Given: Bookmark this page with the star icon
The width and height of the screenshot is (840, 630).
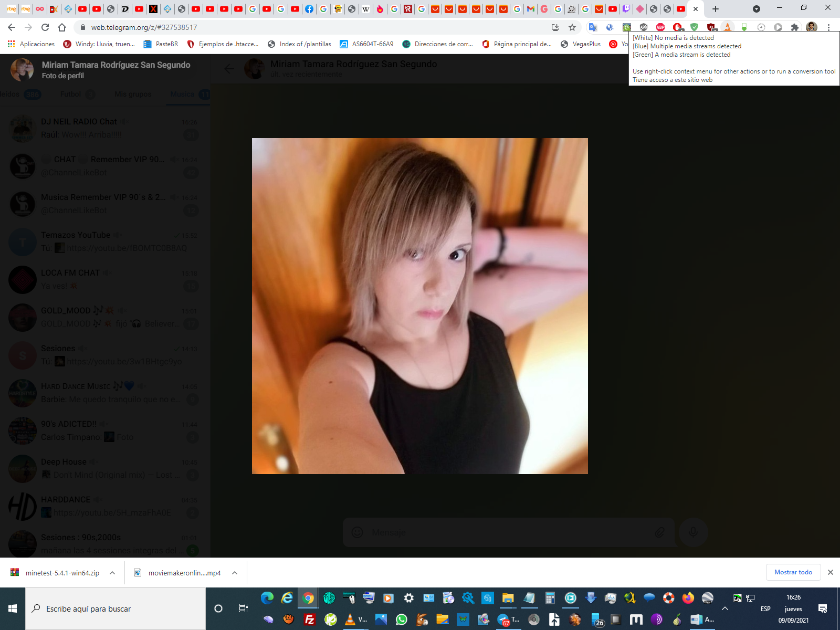Looking at the screenshot, I should pyautogui.click(x=572, y=27).
